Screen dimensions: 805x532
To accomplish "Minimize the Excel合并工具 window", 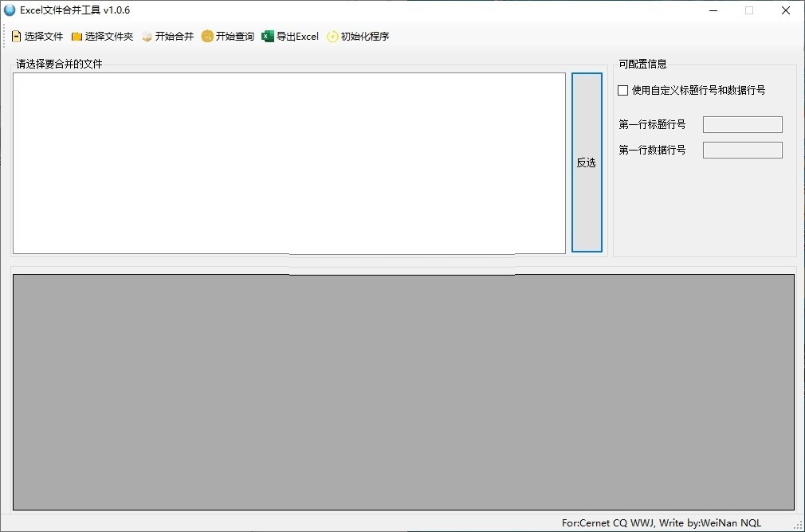I will click(x=713, y=10).
